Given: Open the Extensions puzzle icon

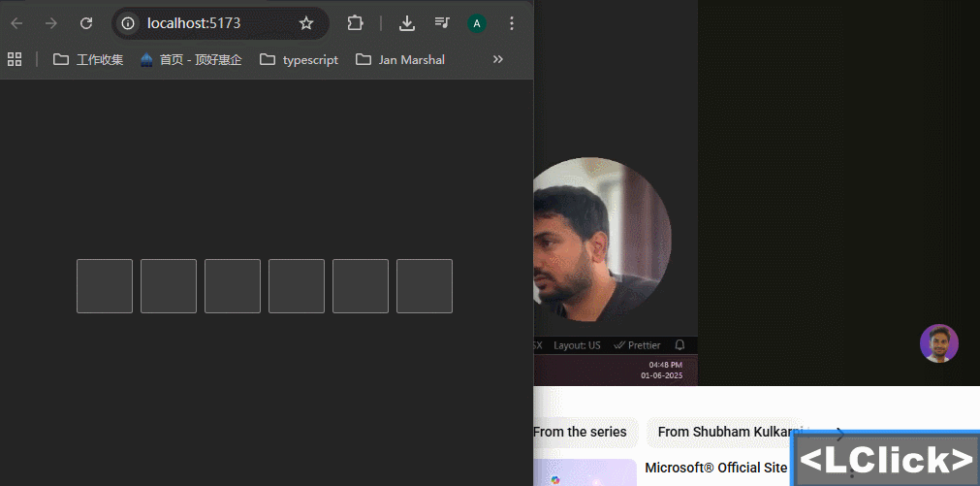Looking at the screenshot, I should (355, 23).
